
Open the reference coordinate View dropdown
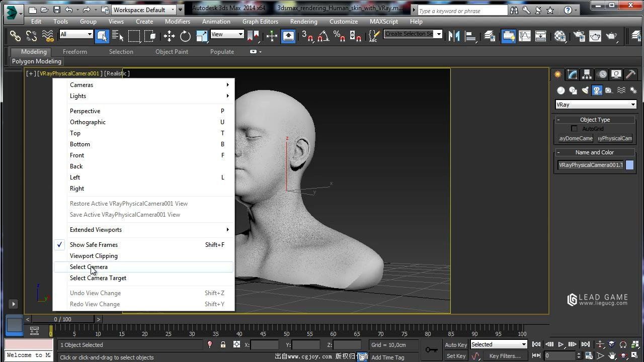point(227,34)
